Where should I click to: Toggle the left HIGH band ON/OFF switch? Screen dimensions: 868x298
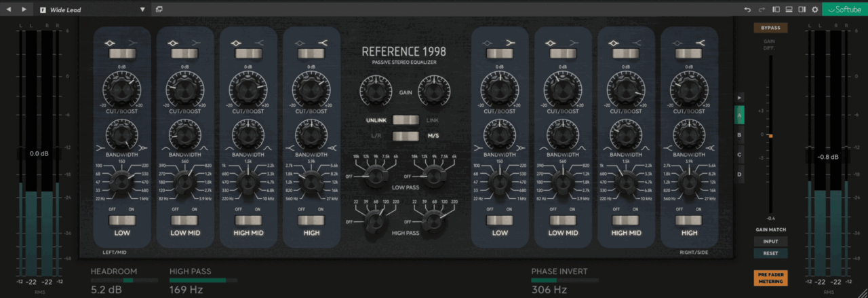point(311,220)
